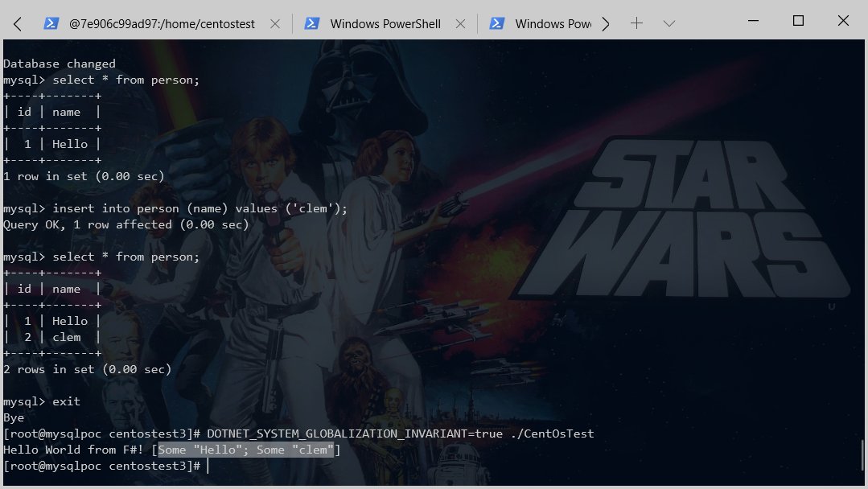Click 'Hello World from F#!' output text
Image resolution: width=868 pixels, height=489 pixels.
point(73,450)
